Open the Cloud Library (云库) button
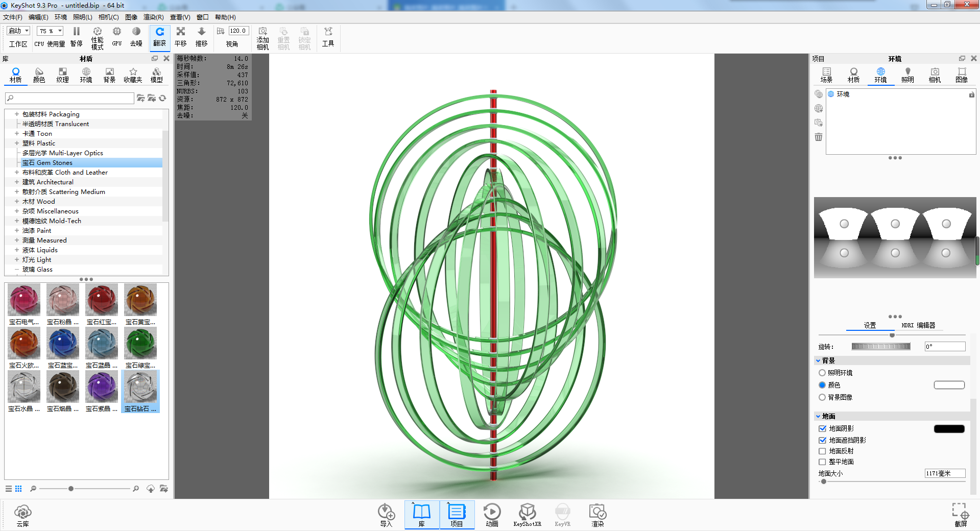 pyautogui.click(x=23, y=515)
